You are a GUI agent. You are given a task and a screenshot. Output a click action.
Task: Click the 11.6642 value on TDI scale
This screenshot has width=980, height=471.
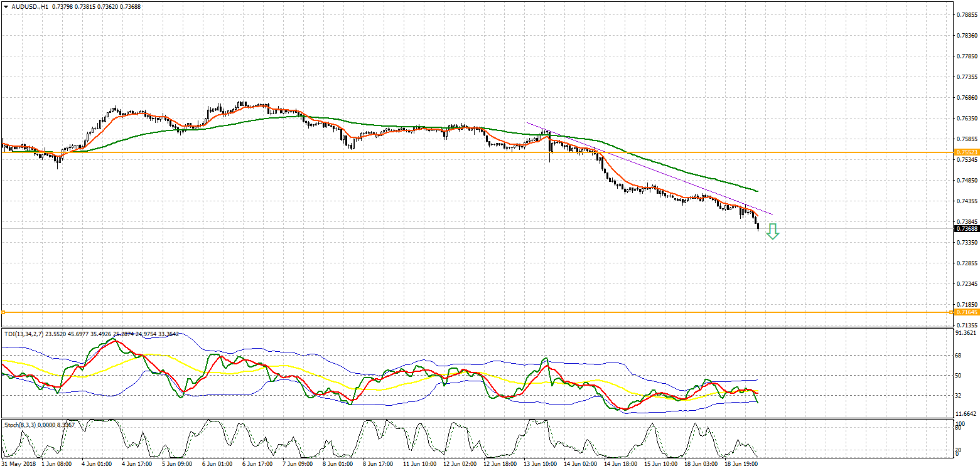coord(966,414)
